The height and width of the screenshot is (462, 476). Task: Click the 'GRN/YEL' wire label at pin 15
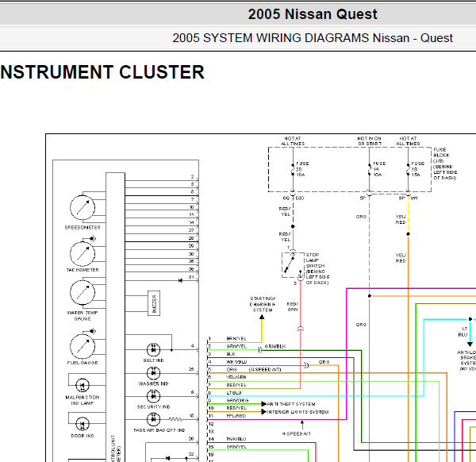tap(236, 447)
